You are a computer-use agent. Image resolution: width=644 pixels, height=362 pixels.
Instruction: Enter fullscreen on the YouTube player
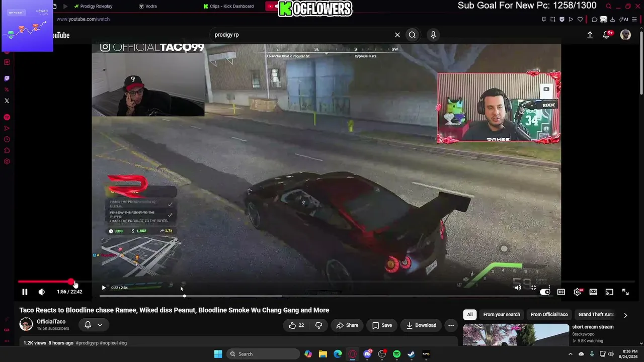625,292
